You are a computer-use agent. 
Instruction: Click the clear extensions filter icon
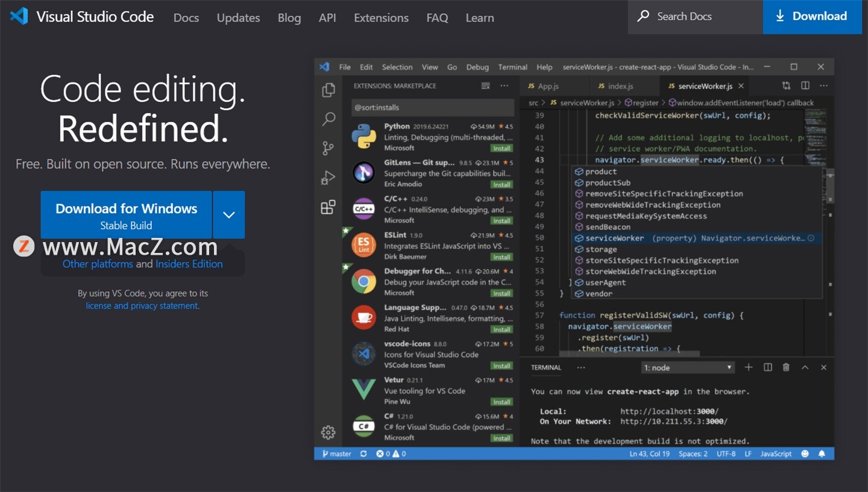(485, 86)
